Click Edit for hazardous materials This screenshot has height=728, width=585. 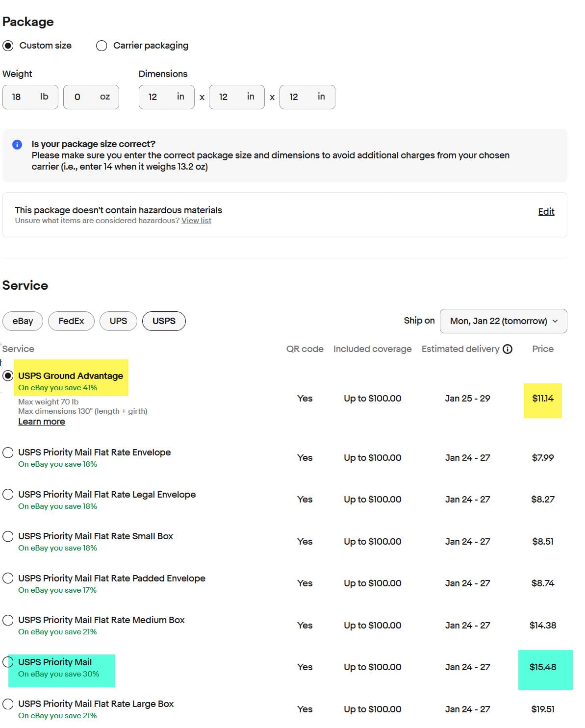click(x=546, y=212)
